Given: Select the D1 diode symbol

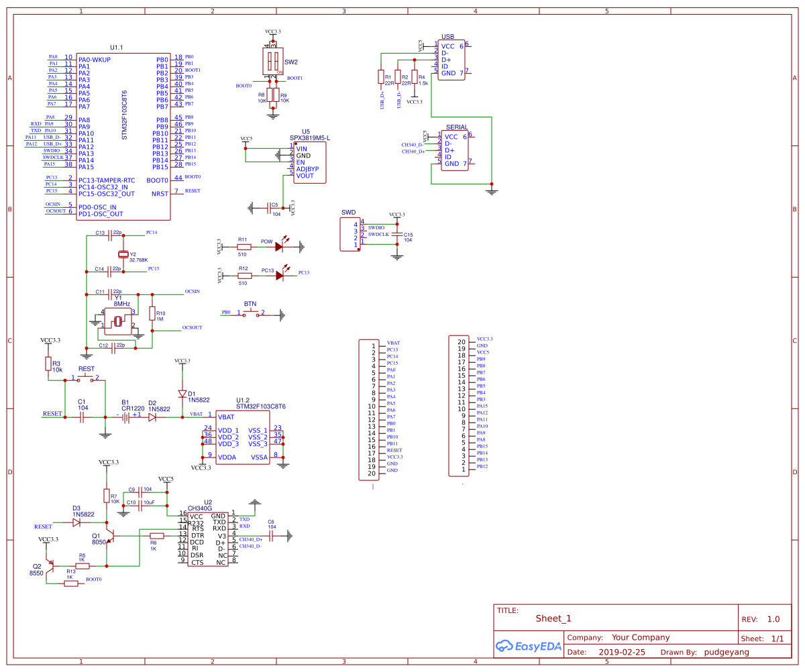Looking at the screenshot, I should coord(182,393).
